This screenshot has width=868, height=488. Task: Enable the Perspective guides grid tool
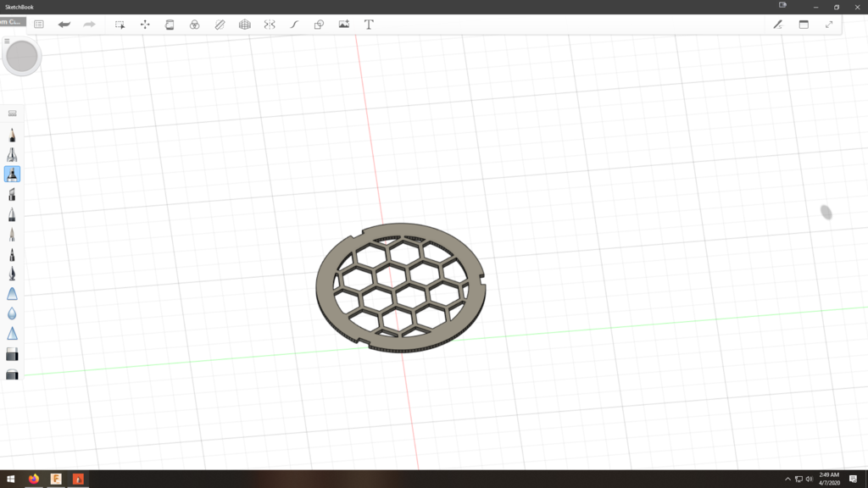[x=245, y=25]
